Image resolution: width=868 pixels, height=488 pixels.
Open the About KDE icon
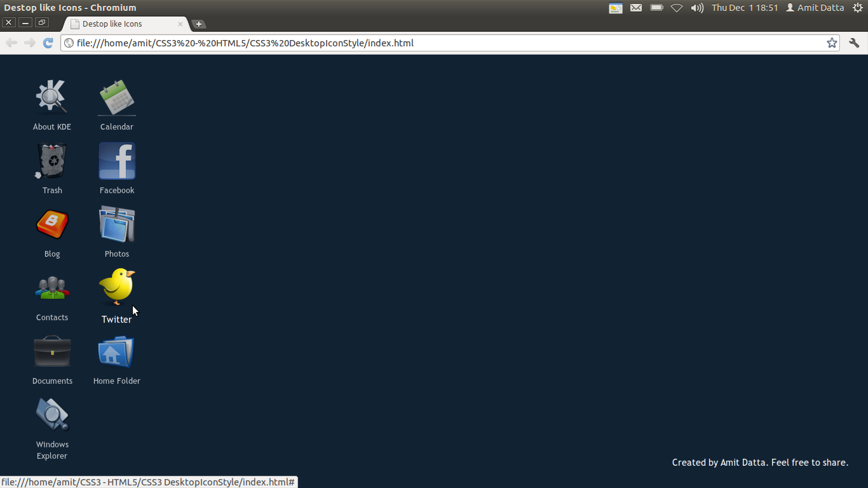(x=51, y=96)
